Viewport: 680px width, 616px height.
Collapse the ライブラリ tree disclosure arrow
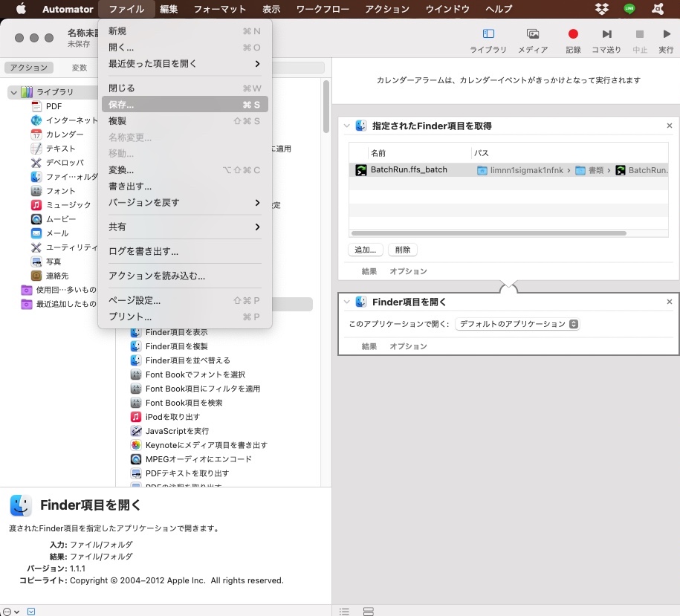(14, 92)
